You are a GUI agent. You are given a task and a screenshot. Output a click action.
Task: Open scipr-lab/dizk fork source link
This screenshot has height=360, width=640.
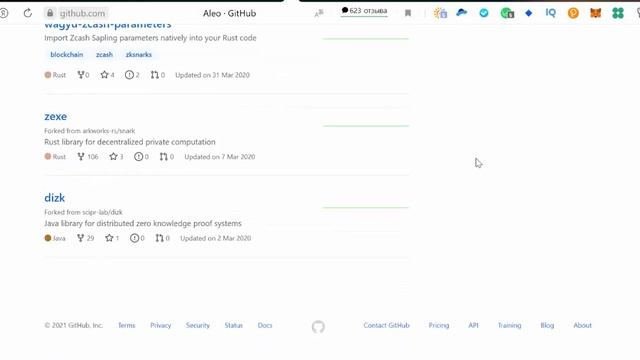tap(102, 213)
